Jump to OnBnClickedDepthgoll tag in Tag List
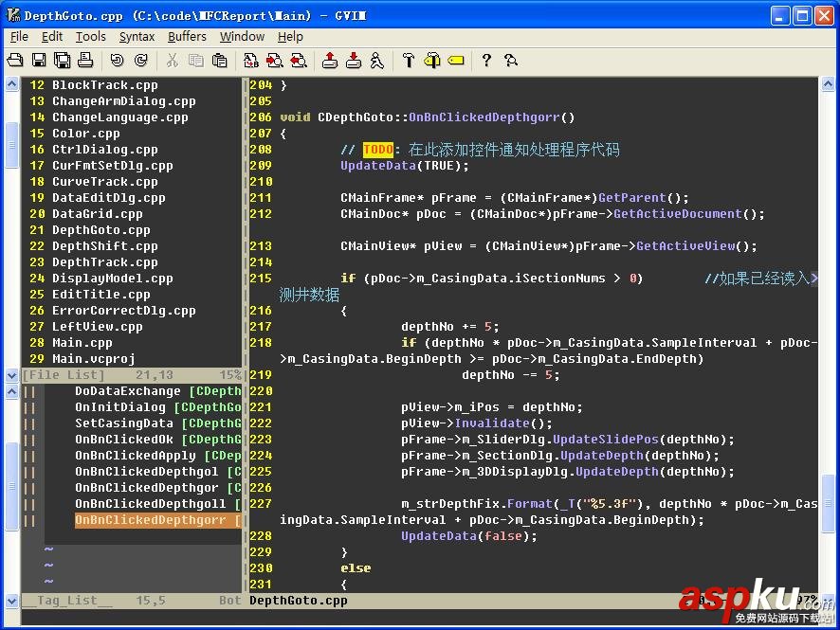 (x=150, y=503)
